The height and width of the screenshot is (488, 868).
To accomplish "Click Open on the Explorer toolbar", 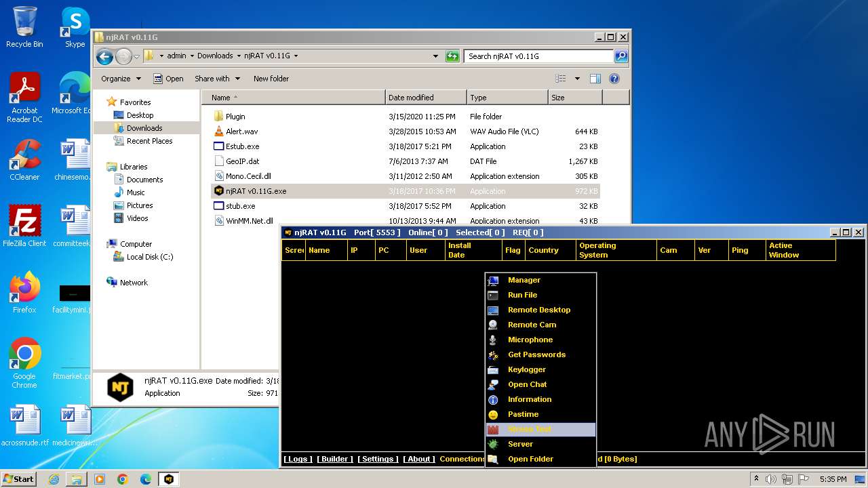I will pyautogui.click(x=168, y=79).
